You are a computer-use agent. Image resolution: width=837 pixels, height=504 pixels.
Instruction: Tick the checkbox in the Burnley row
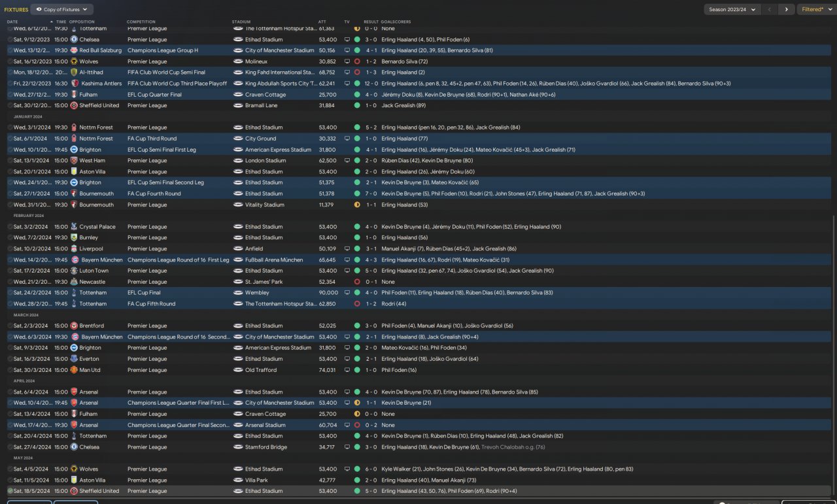(x=10, y=238)
